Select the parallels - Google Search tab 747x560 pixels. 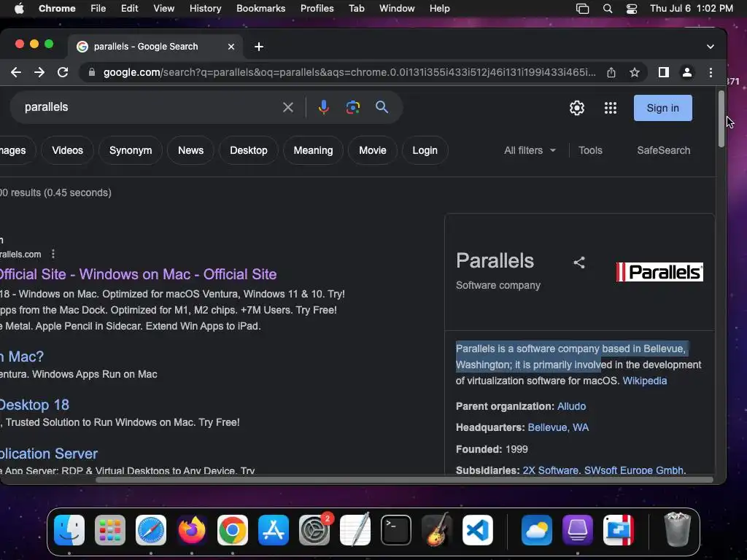(155, 47)
